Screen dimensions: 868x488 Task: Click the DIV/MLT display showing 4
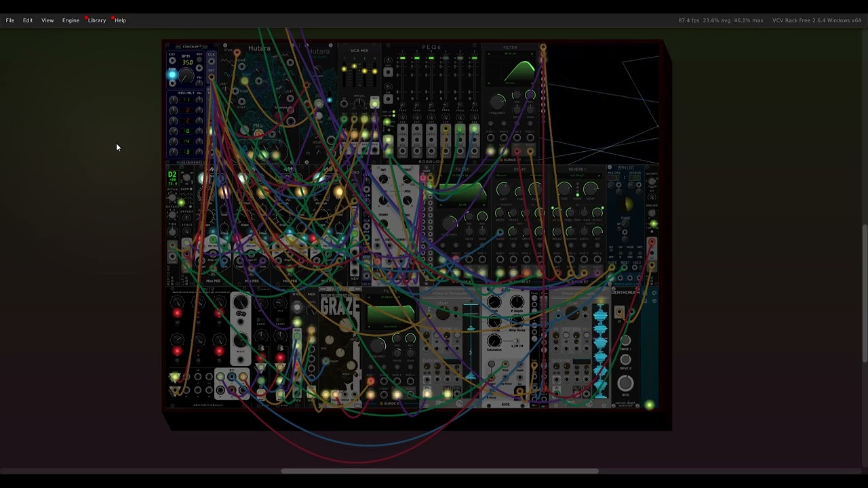coord(188,142)
